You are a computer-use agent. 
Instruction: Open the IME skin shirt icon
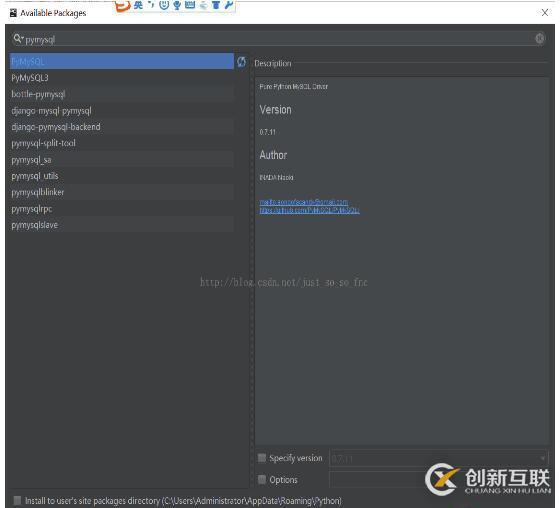pos(216,5)
